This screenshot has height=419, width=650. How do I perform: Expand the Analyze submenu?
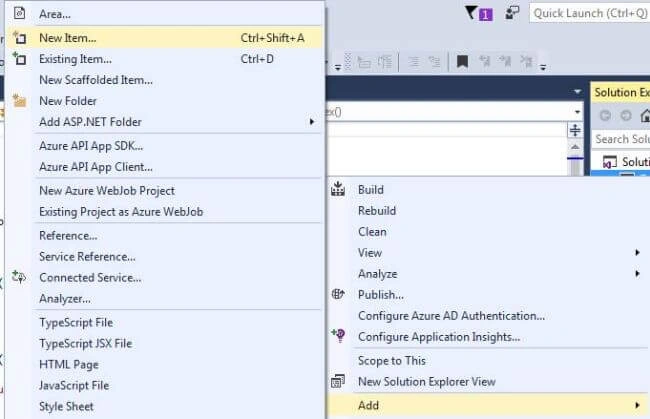488,274
